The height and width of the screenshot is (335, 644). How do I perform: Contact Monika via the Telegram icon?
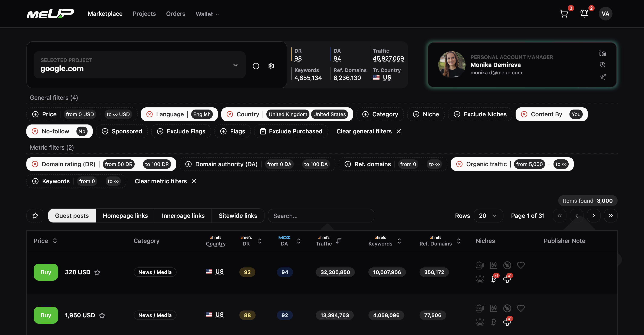pyautogui.click(x=603, y=77)
